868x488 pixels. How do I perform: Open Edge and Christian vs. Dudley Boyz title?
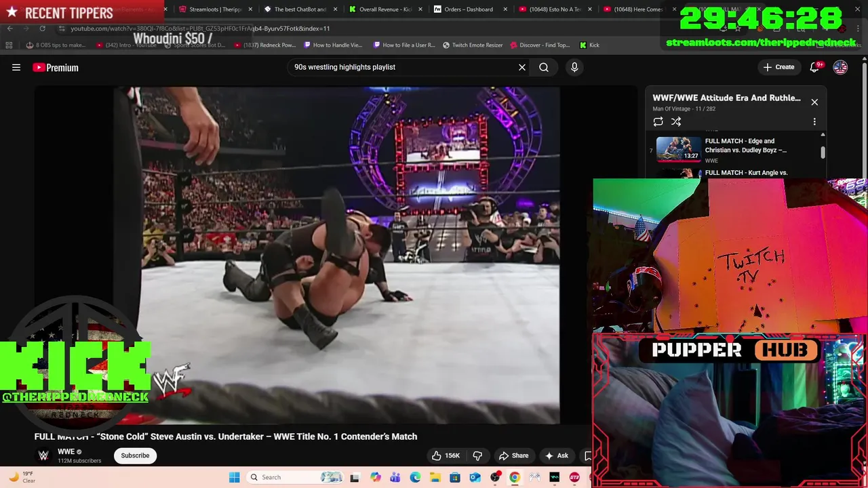(746, 146)
